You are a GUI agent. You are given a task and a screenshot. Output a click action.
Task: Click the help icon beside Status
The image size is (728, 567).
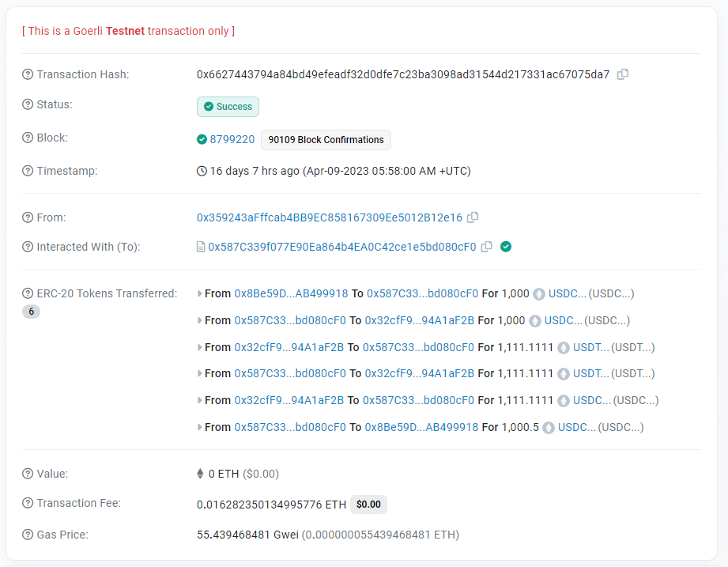tap(28, 104)
